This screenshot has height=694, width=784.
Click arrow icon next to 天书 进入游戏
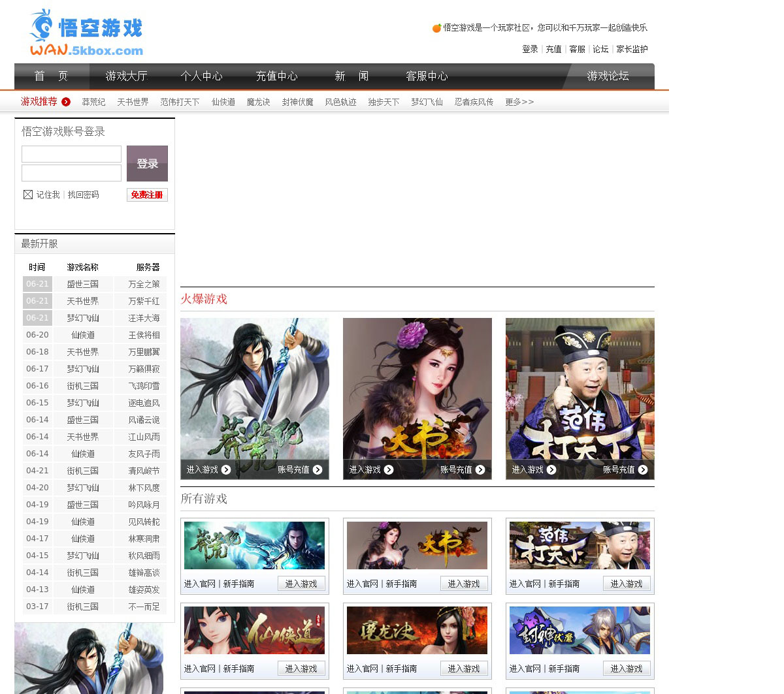389,470
